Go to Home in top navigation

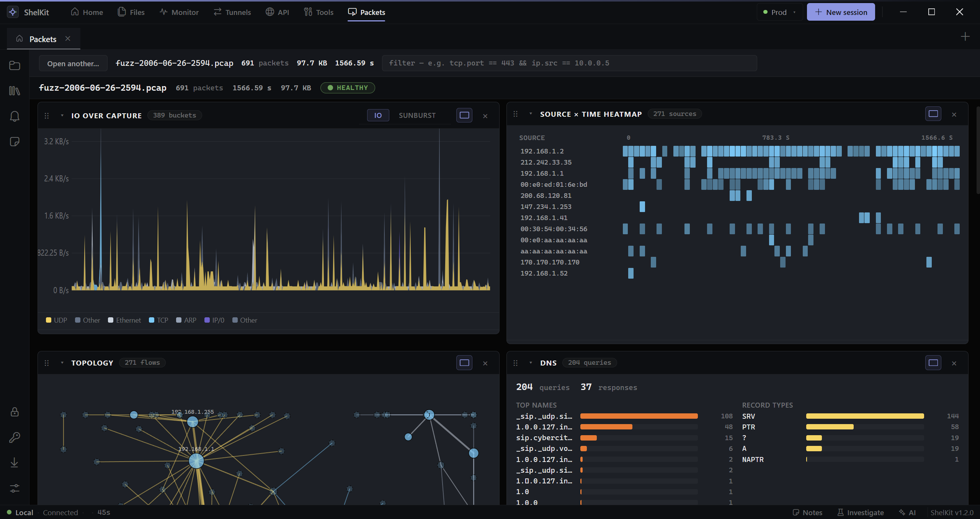(x=87, y=12)
